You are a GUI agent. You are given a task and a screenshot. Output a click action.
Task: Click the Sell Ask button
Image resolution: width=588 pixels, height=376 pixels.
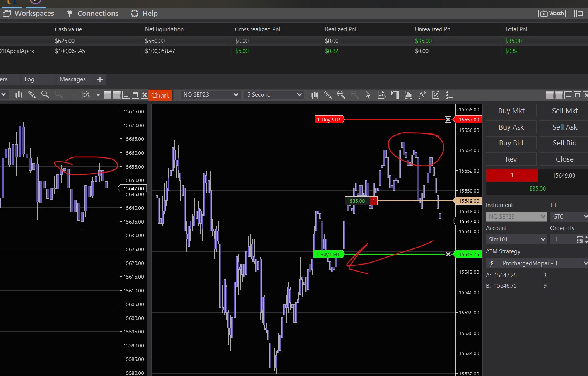565,127
